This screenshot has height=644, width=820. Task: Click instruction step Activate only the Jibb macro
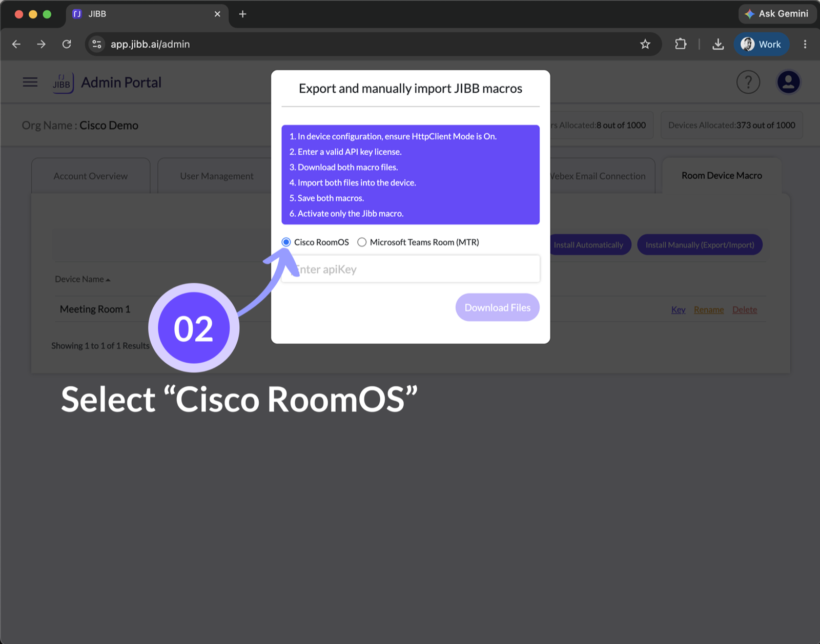click(x=346, y=214)
